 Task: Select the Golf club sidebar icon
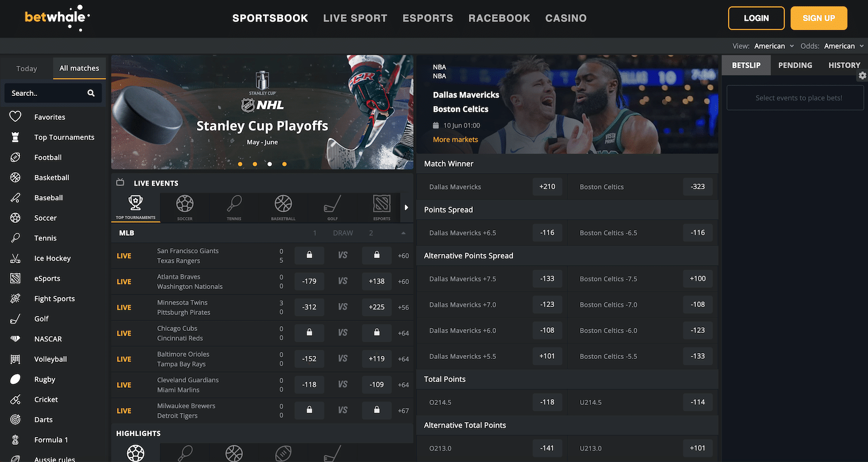[15, 319]
